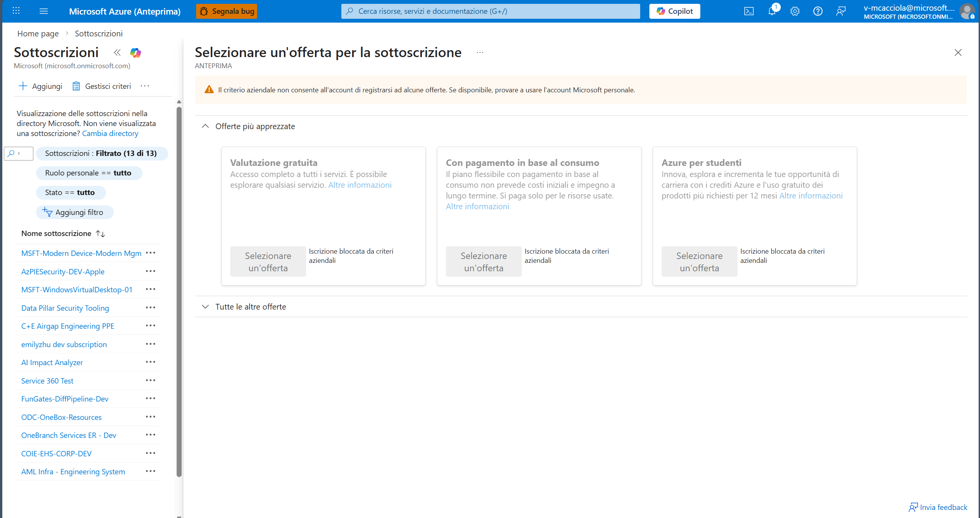The width and height of the screenshot is (980, 518).
Task: Open Service 360 Test subscription
Action: [x=47, y=381]
